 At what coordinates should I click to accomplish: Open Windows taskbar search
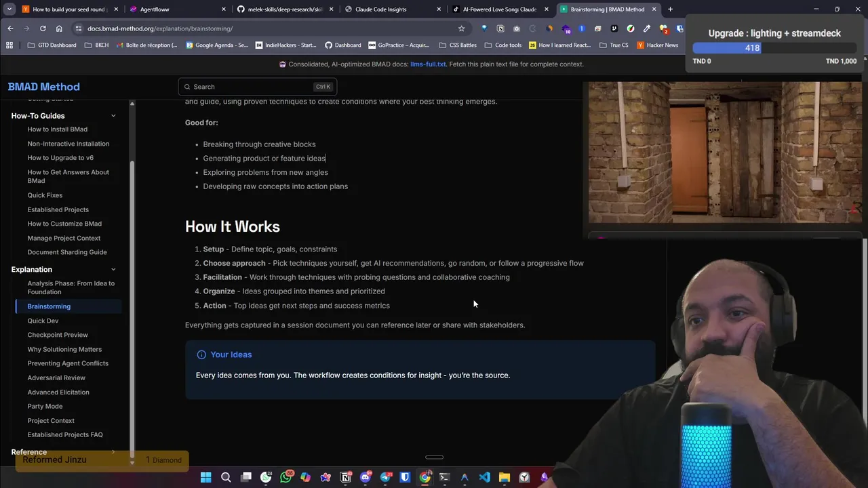tap(226, 477)
